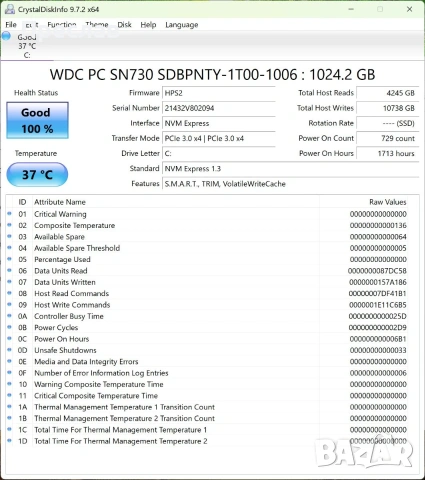This screenshot has height=480, width=425.
Task: Click status dot for Total Time Thermal Management Temperature 1
Action: (x=9, y=429)
